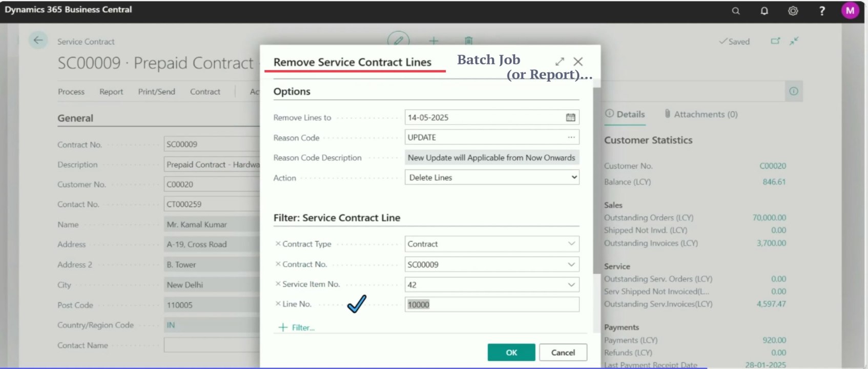Expand the dialog with the diagonal arrows
Viewport: 868px width, 369px height.
(560, 61)
